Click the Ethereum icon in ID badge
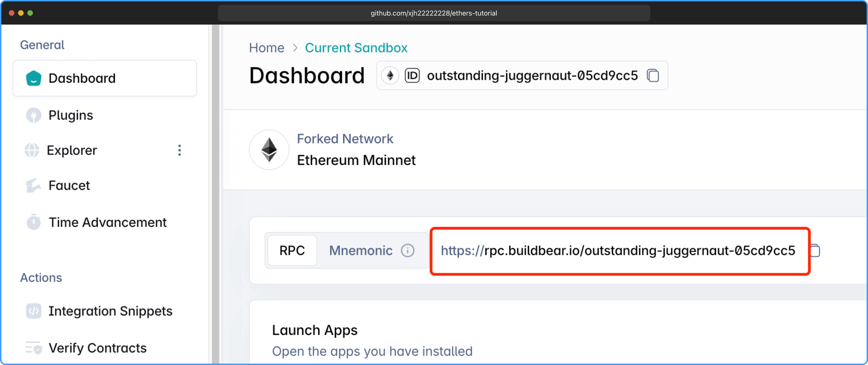This screenshot has height=365, width=868. coord(390,76)
